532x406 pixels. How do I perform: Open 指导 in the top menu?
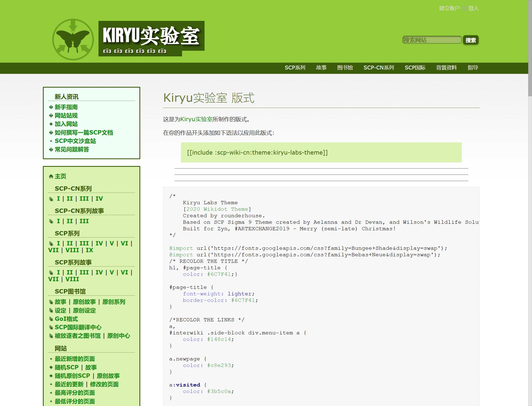(473, 68)
